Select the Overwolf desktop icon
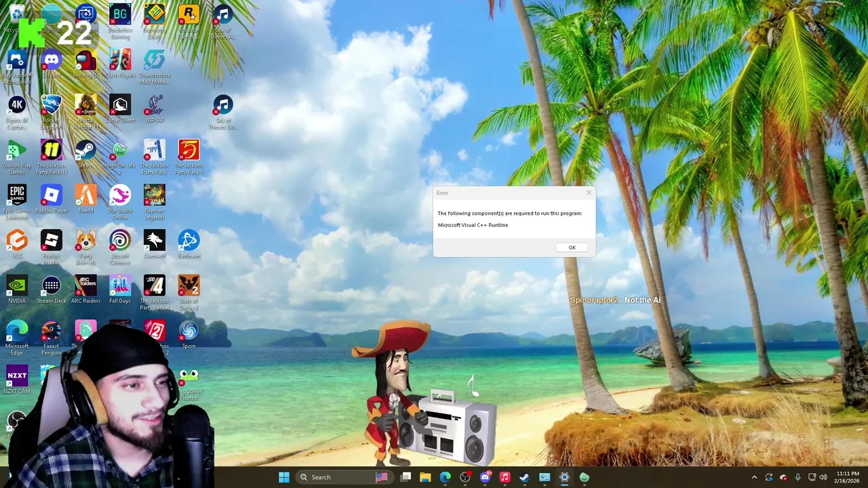The image size is (868, 488). click(x=154, y=244)
